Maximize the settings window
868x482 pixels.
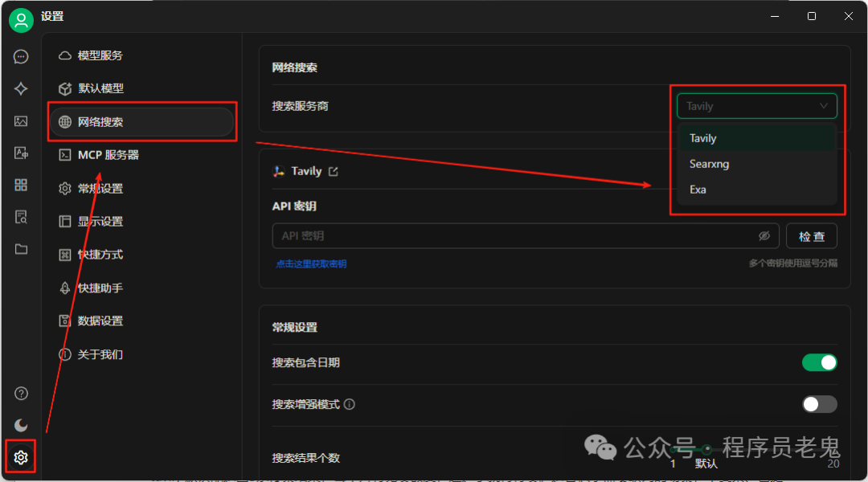812,17
